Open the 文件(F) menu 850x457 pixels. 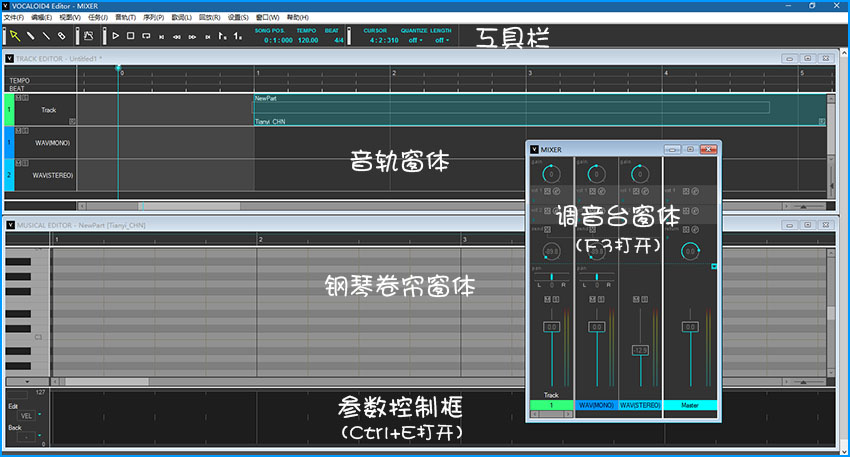14,17
